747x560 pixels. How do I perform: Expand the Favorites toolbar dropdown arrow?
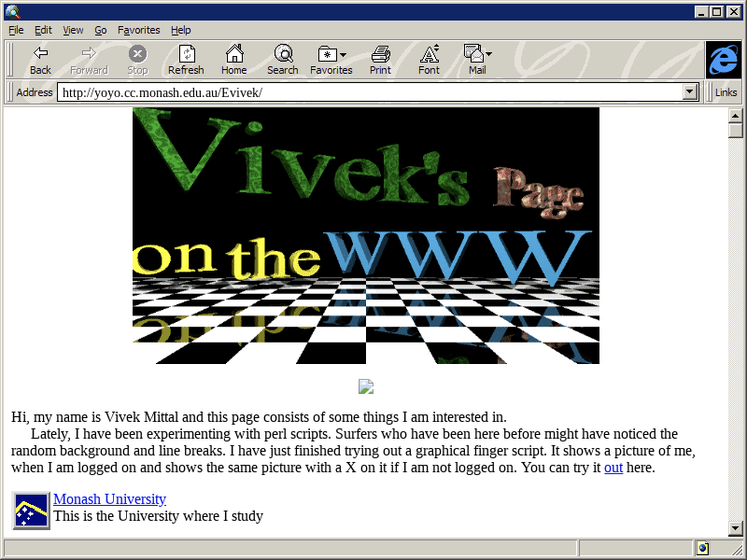pyautogui.click(x=344, y=55)
